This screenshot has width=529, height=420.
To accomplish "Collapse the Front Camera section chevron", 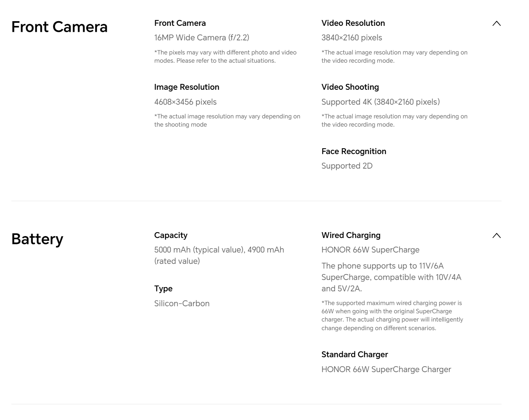I will click(x=496, y=24).
